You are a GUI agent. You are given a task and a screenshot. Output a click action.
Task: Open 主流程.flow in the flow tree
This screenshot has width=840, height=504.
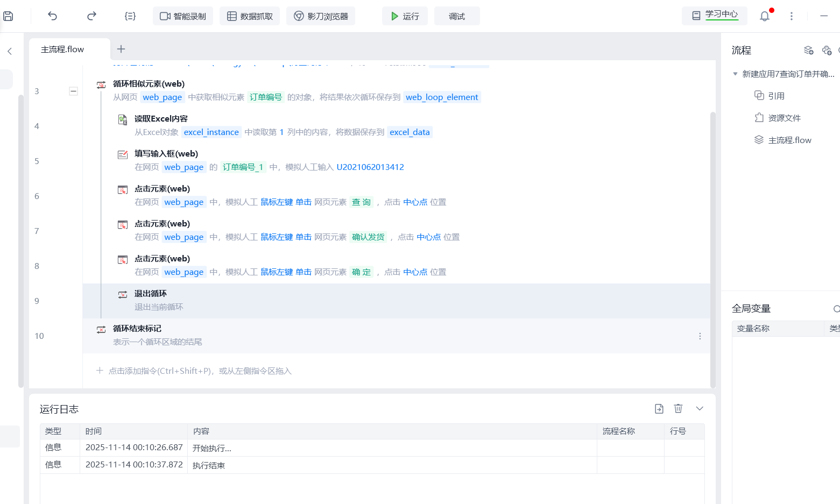[x=782, y=140]
